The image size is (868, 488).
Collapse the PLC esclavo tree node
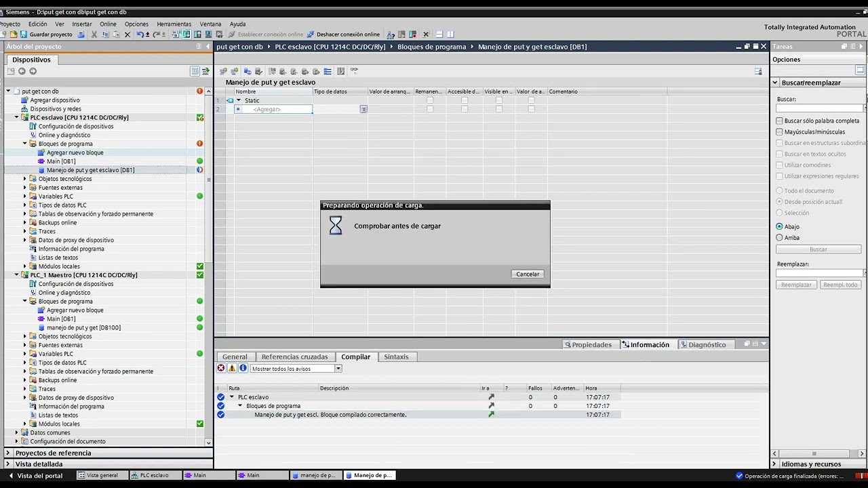[x=17, y=117]
